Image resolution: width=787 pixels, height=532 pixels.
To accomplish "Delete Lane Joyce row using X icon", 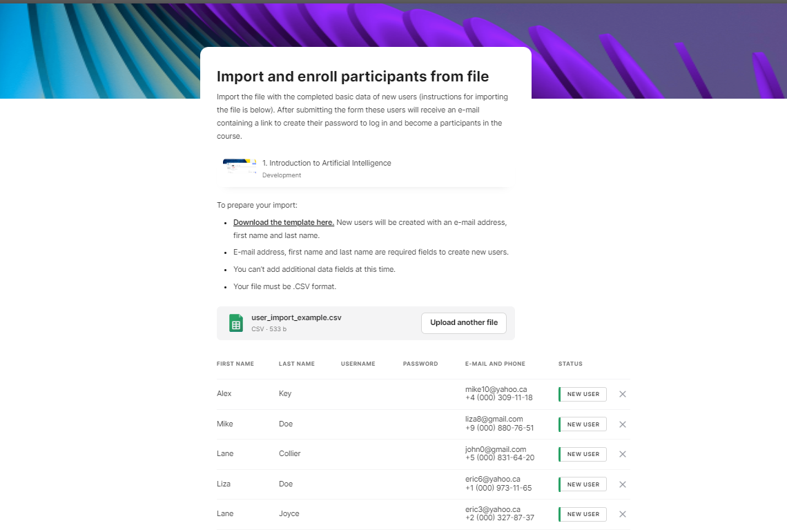I will coord(622,514).
